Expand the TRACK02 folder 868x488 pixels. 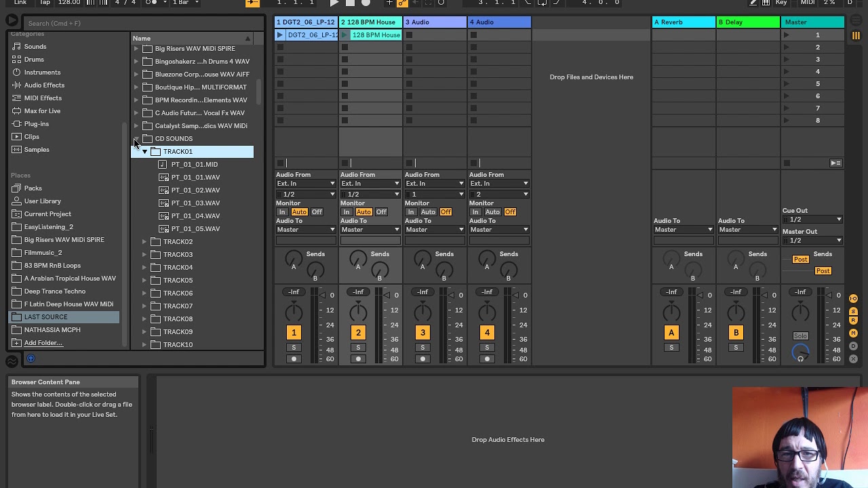click(144, 242)
